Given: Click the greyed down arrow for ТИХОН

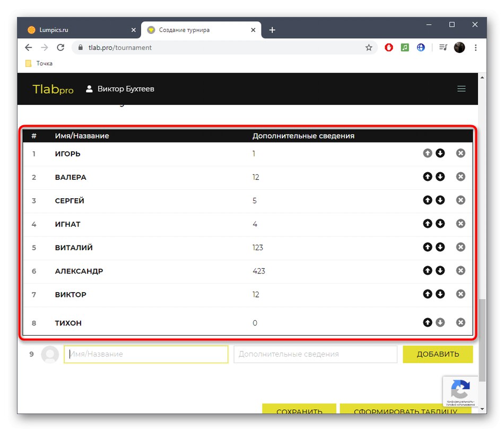Looking at the screenshot, I should [440, 322].
